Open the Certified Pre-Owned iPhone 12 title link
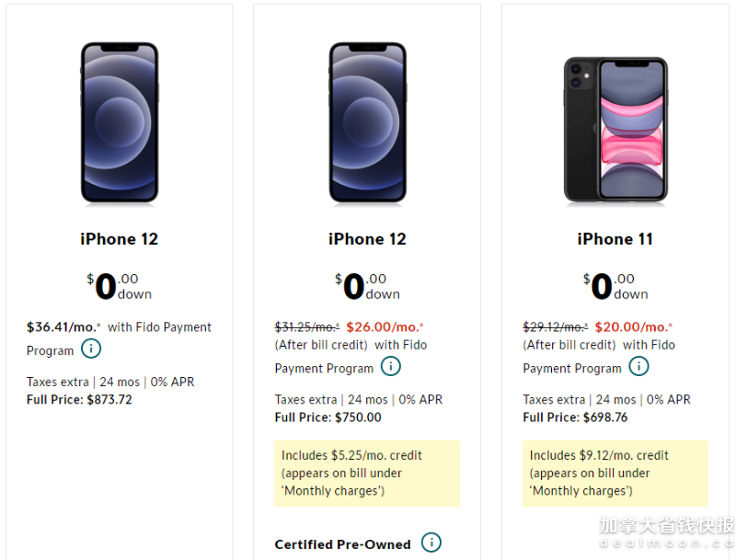This screenshot has width=736, height=560. coord(367,239)
